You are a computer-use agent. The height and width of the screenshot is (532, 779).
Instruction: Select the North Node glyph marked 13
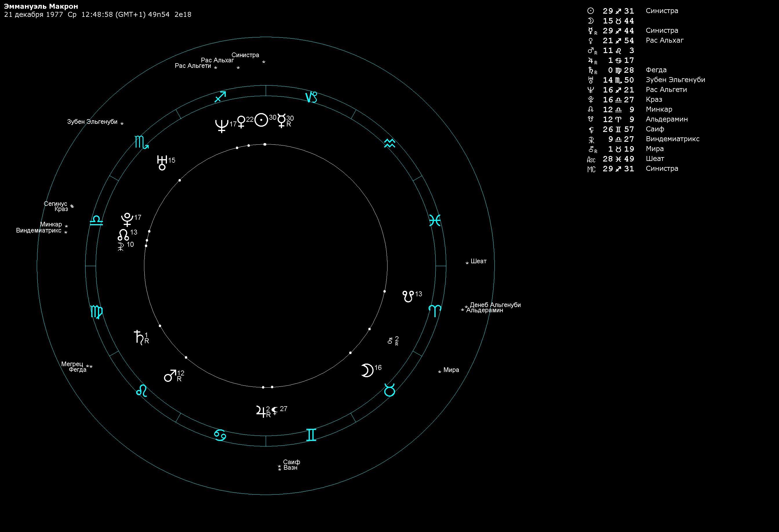(123, 235)
